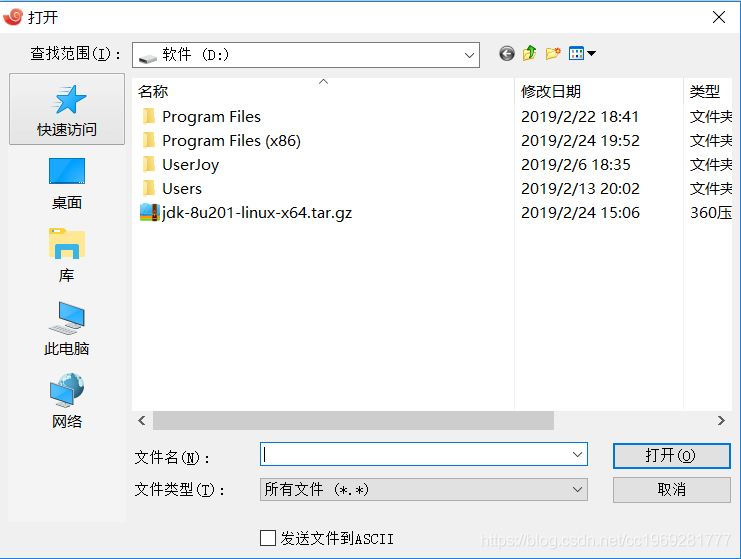Screen dimensions: 741x559
Task: Open Libraries location in sidebar
Action: point(67,255)
